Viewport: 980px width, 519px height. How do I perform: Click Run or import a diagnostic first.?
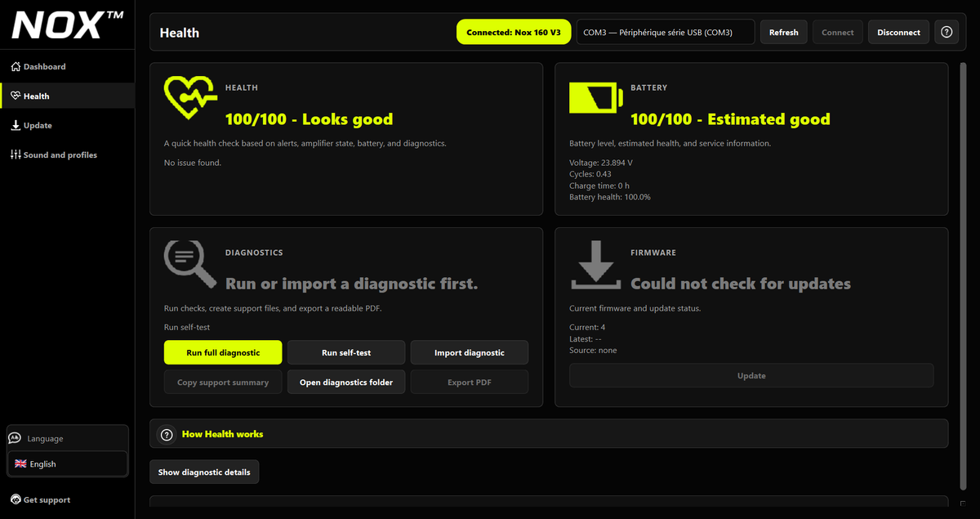click(351, 284)
